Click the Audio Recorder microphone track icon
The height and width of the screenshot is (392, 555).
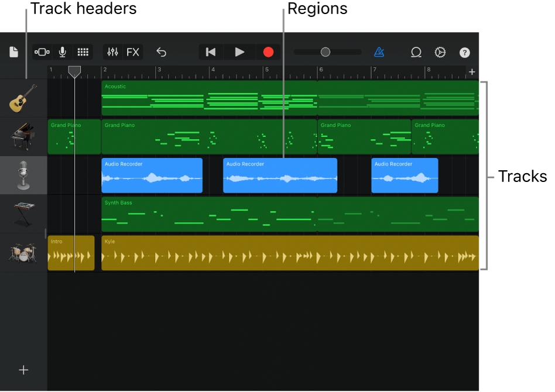point(23,175)
